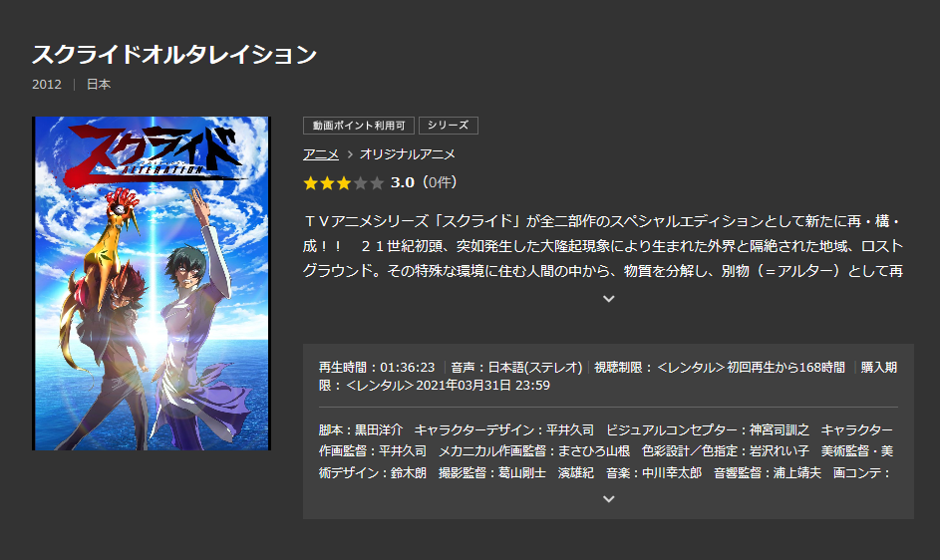
Task: Expand the staff credits with the chevron
Action: pos(608,499)
